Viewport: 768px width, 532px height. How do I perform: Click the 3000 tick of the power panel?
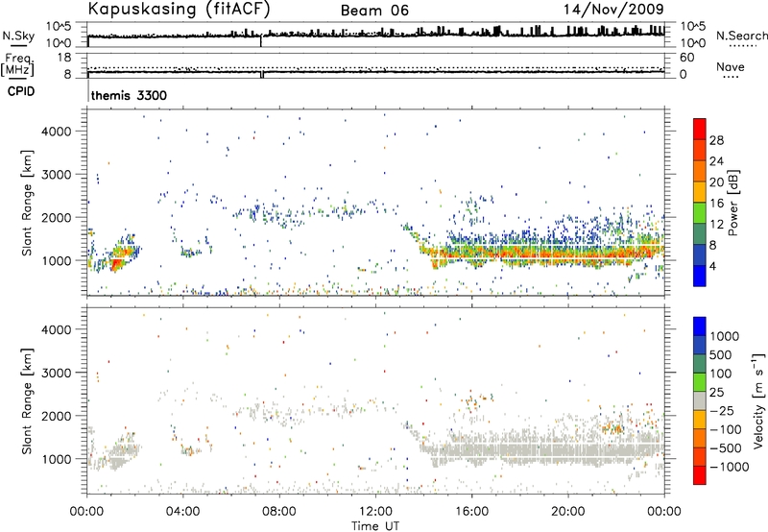tap(57, 175)
